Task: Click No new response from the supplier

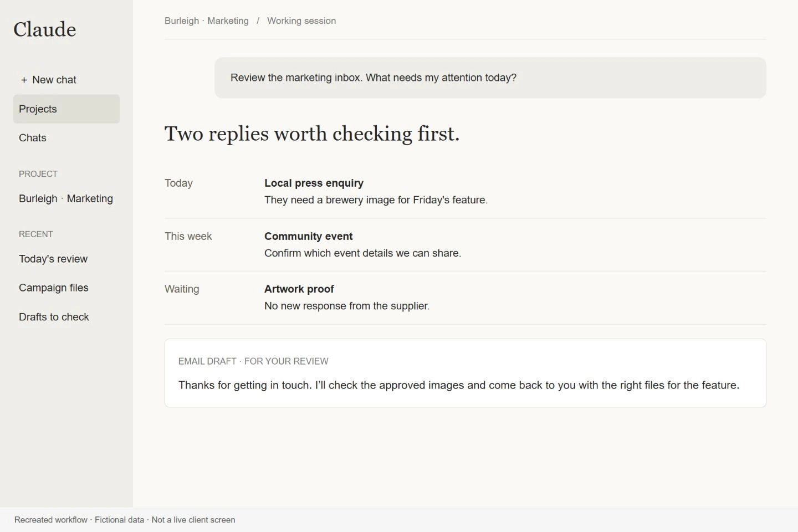Action: tap(347, 306)
